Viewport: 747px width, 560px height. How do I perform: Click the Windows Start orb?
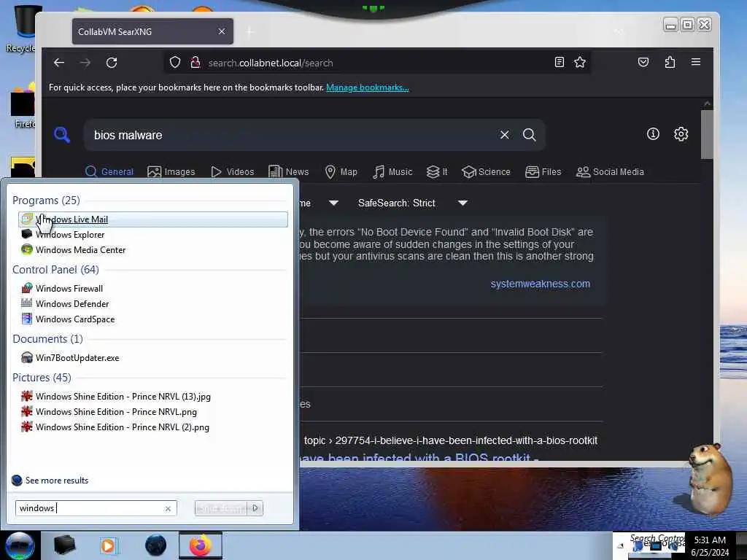pyautogui.click(x=20, y=545)
